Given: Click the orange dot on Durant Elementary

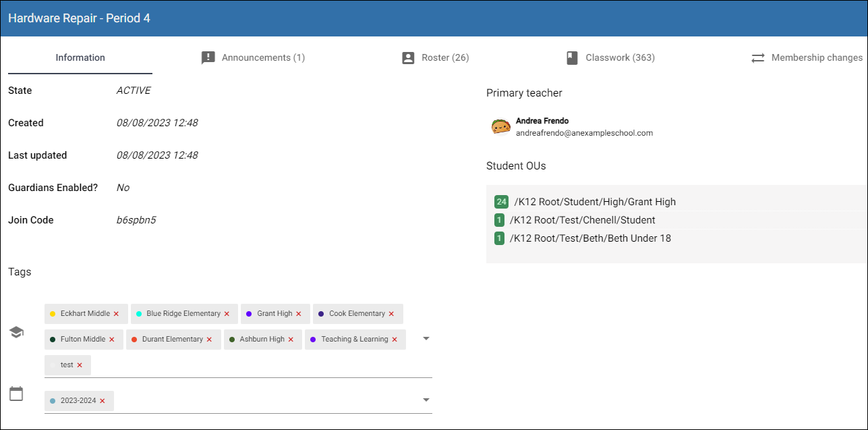Looking at the screenshot, I should tap(134, 340).
